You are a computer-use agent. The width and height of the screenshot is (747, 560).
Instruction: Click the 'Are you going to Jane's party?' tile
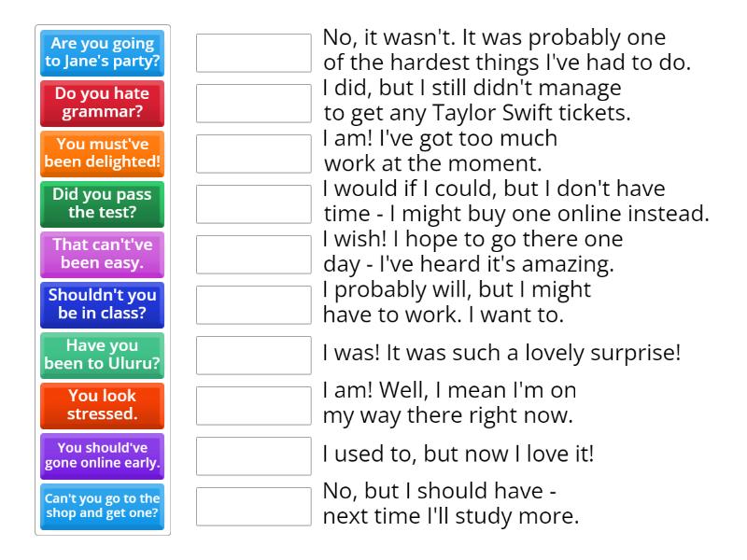click(x=103, y=53)
